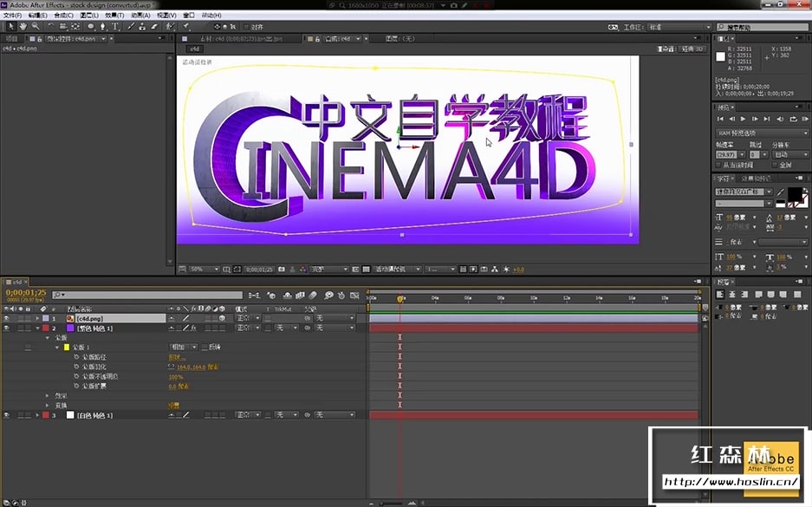
Task: Click the brainstorm icon in timeline
Action: [328, 296]
